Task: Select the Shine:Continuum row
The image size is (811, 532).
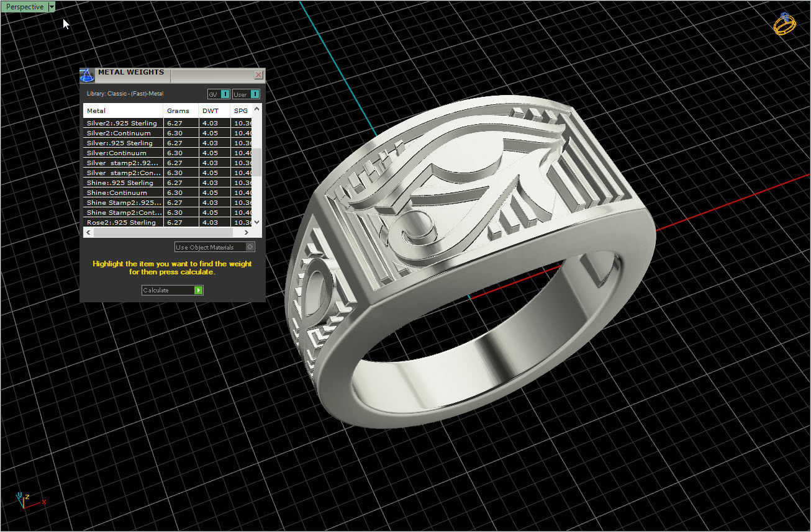Action: (168, 192)
